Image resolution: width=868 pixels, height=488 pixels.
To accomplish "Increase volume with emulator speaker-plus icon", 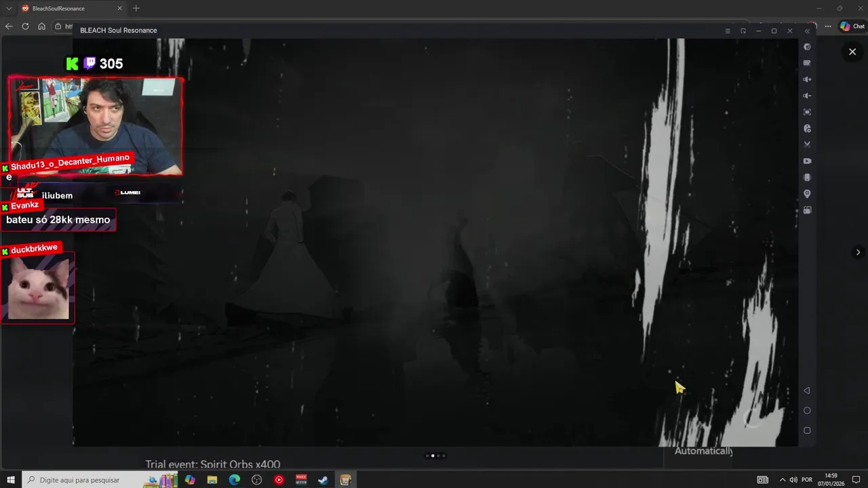I will click(x=807, y=79).
